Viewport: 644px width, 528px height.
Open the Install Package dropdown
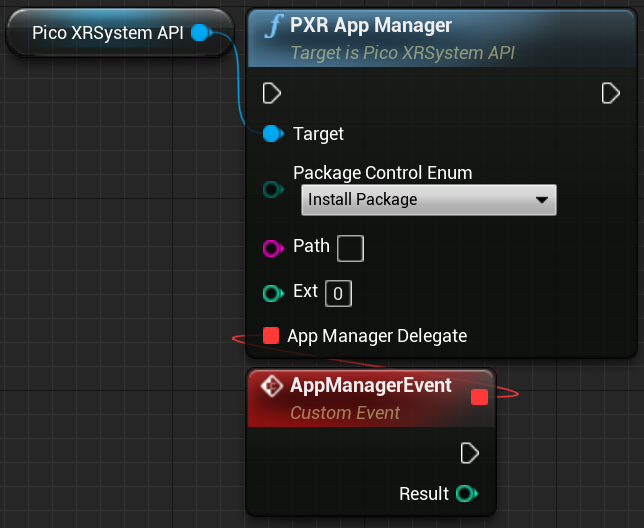[x=429, y=200]
